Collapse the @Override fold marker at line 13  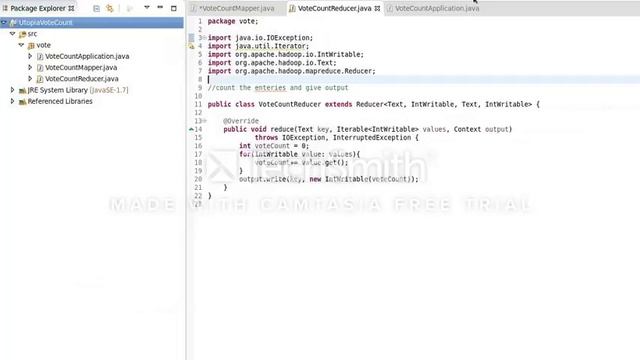point(204,121)
